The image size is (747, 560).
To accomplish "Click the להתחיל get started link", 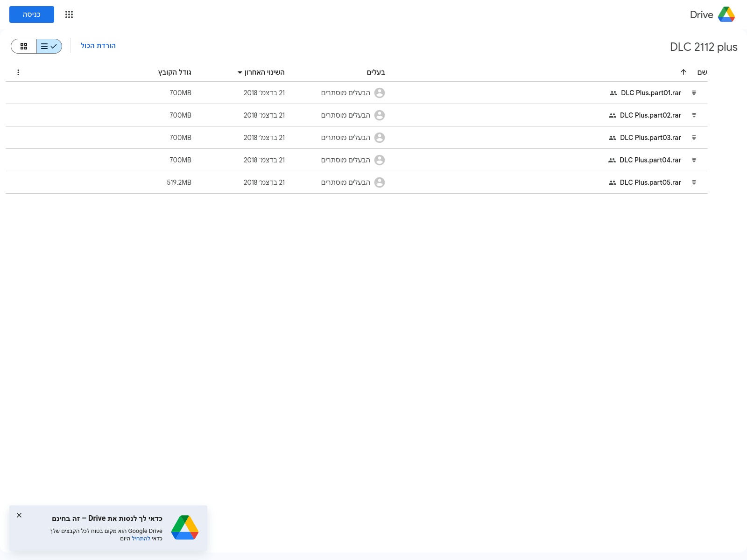I will (x=141, y=539).
